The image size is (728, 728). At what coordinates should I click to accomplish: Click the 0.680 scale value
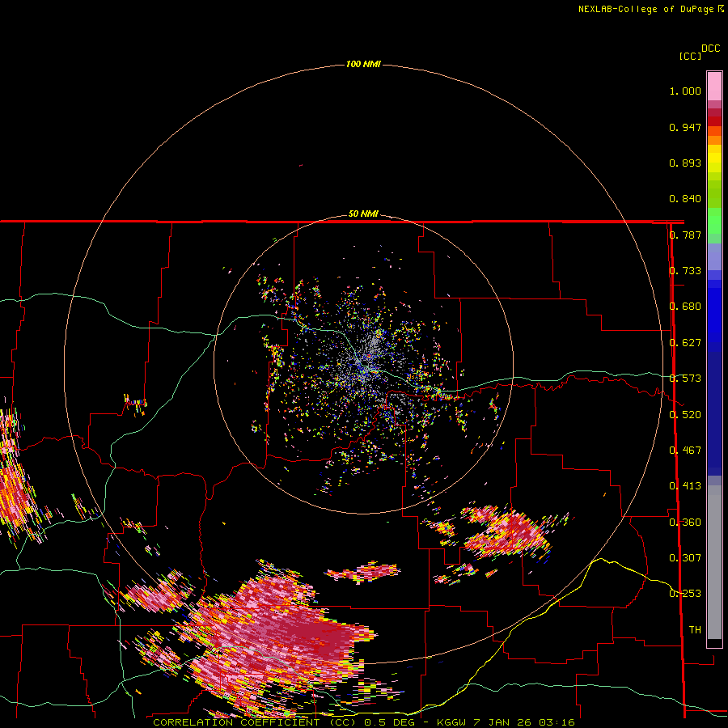click(x=685, y=307)
